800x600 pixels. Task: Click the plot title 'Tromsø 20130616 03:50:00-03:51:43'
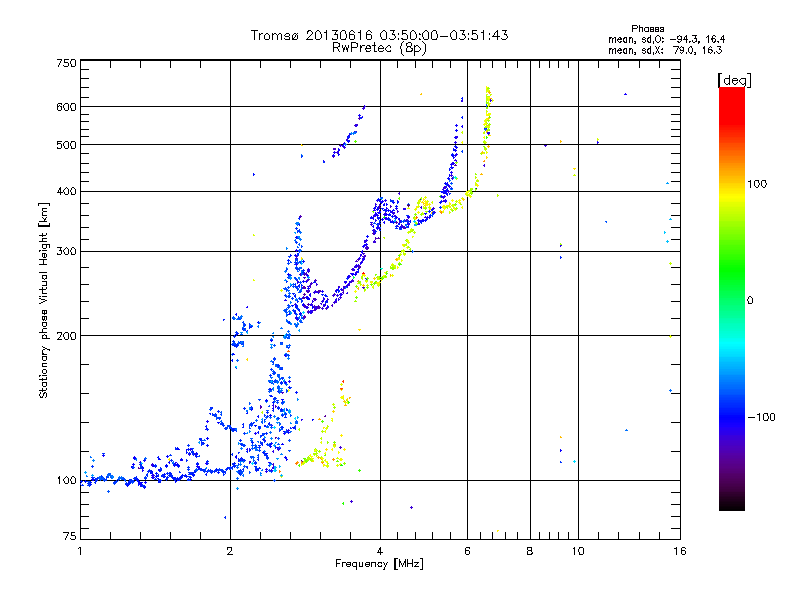point(379,35)
